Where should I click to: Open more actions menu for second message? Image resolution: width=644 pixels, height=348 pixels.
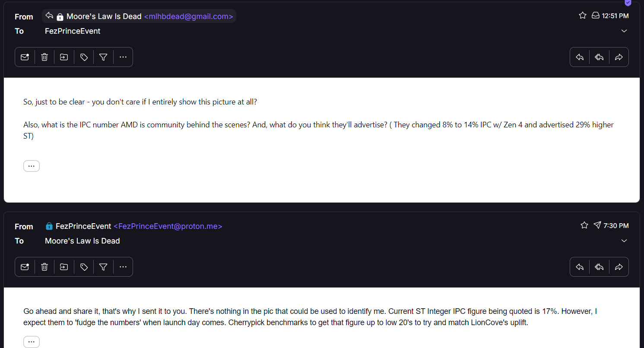[123, 267]
